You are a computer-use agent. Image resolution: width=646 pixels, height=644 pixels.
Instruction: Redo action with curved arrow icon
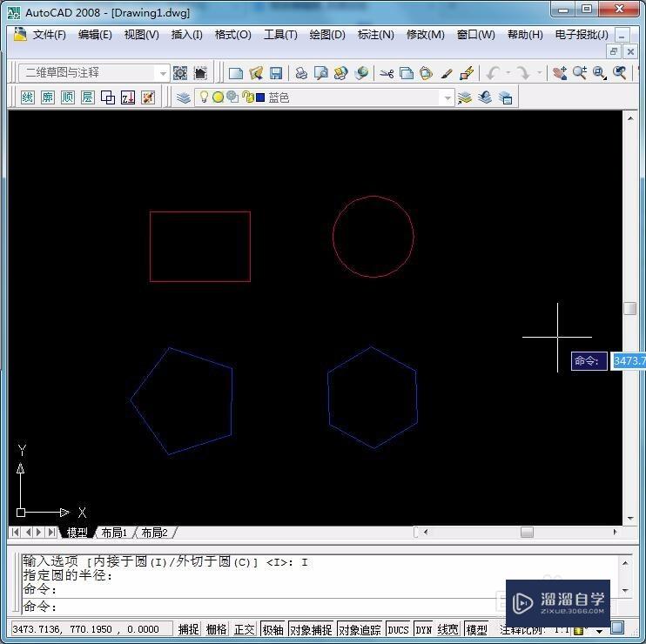[x=524, y=73]
